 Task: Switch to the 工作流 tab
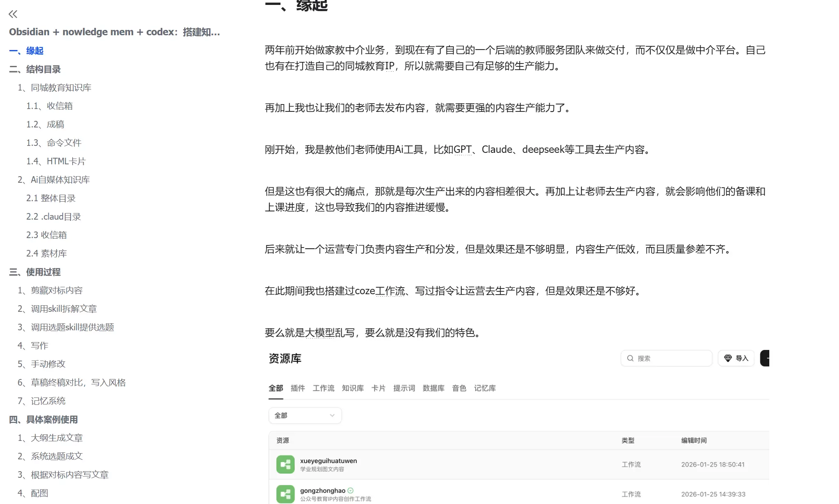[324, 388]
